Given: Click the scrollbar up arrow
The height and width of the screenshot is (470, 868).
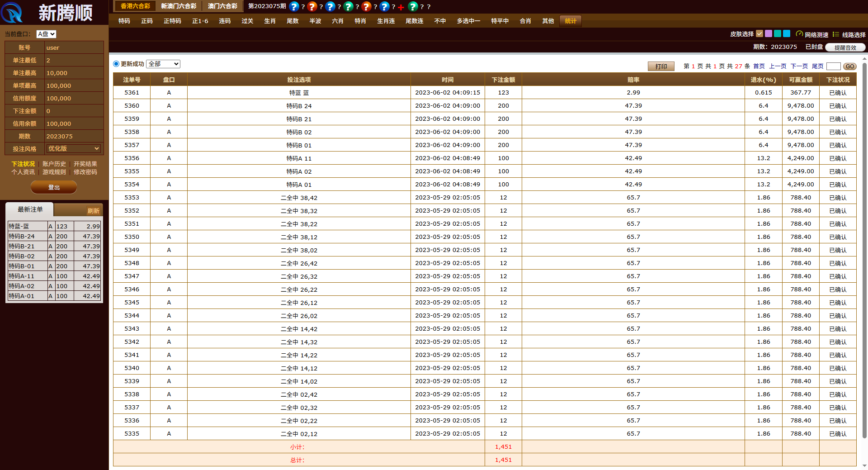Looking at the screenshot, I should 864,58.
